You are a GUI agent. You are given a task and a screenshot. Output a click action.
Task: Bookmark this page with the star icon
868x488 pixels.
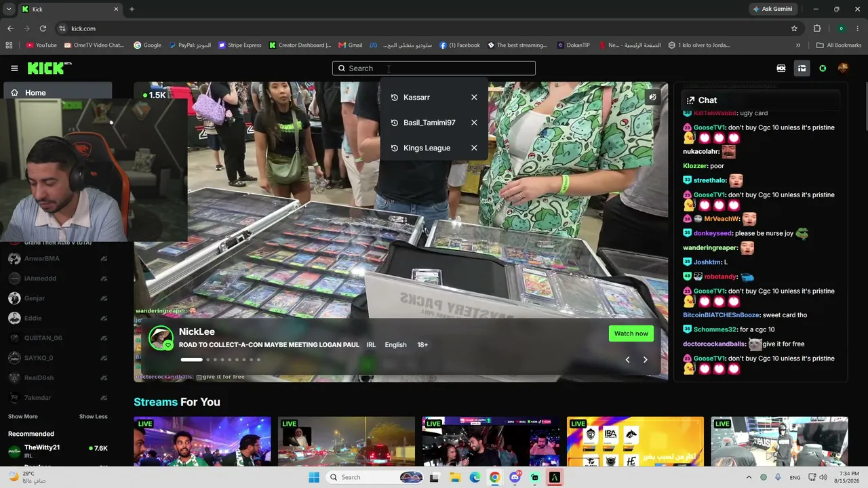794,28
